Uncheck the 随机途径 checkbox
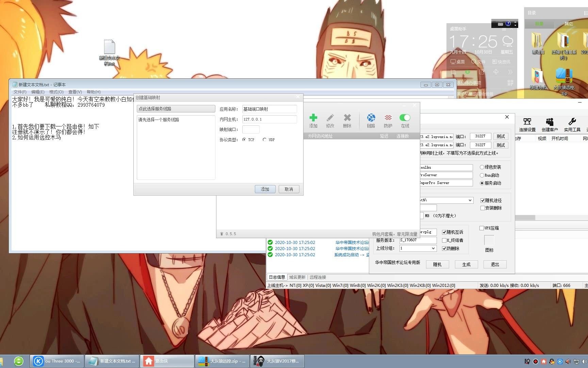The height and width of the screenshot is (368, 588). [x=483, y=200]
